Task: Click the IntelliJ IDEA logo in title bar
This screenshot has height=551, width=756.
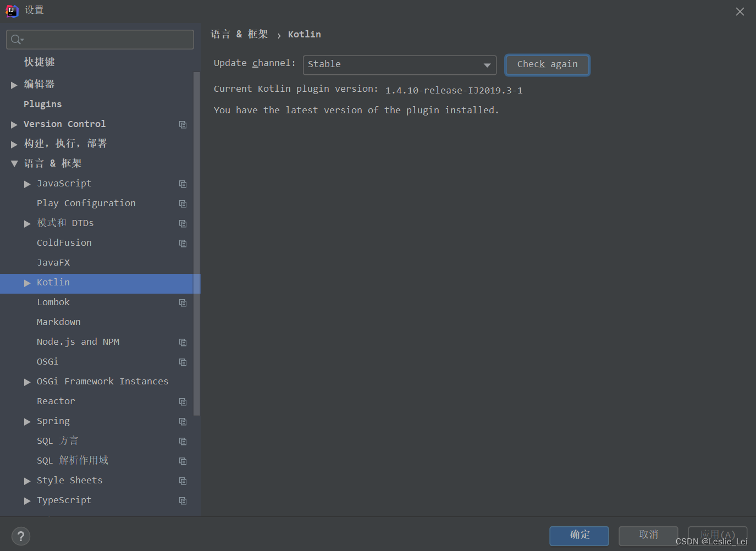Action: [x=12, y=10]
